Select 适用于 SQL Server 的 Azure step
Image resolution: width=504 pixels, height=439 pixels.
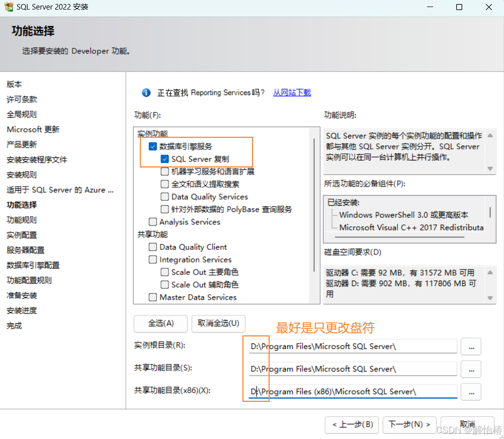tap(60, 190)
